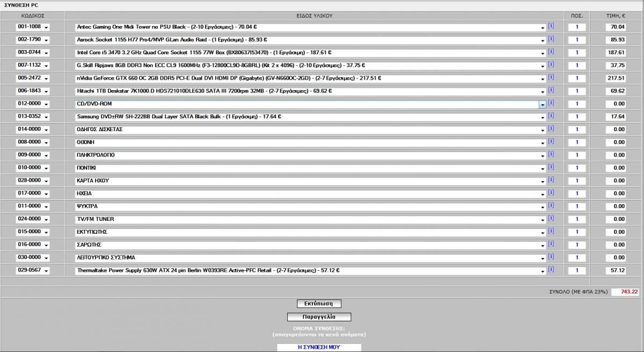Click the quantity field for Antec case row

click(x=577, y=27)
